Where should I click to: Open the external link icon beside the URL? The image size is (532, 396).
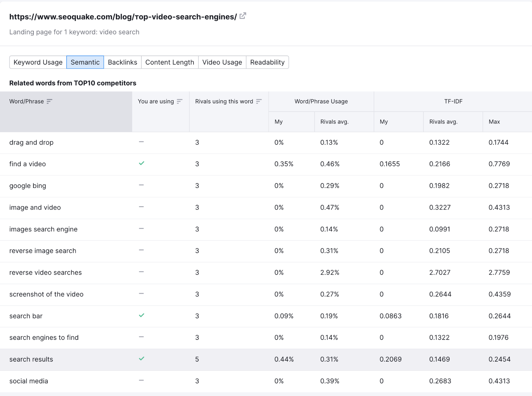pyautogui.click(x=243, y=16)
